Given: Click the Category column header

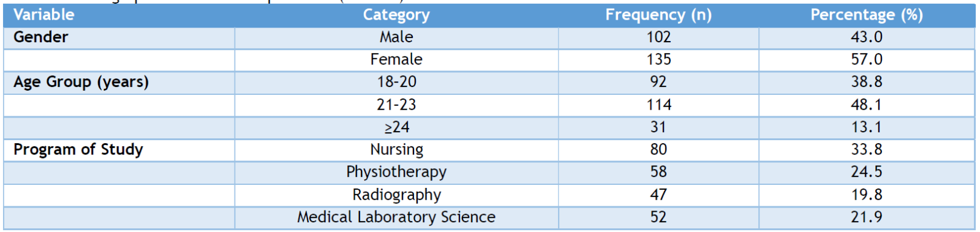Looking at the screenshot, I should [x=396, y=15].
